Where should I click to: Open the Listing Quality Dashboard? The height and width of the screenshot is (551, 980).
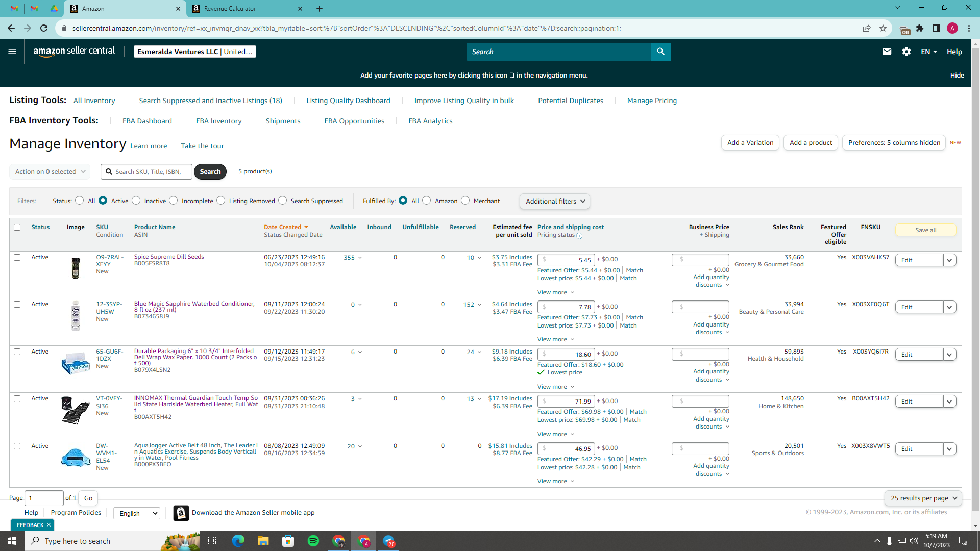[348, 101]
